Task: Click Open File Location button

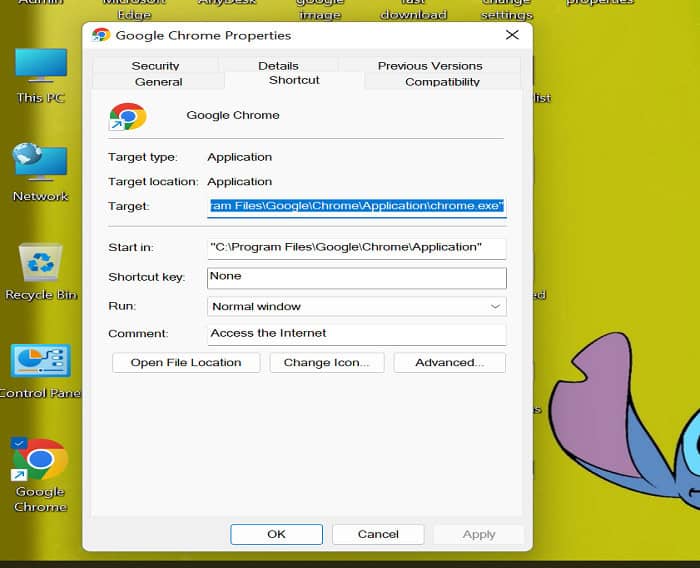Action: pyautogui.click(x=186, y=363)
